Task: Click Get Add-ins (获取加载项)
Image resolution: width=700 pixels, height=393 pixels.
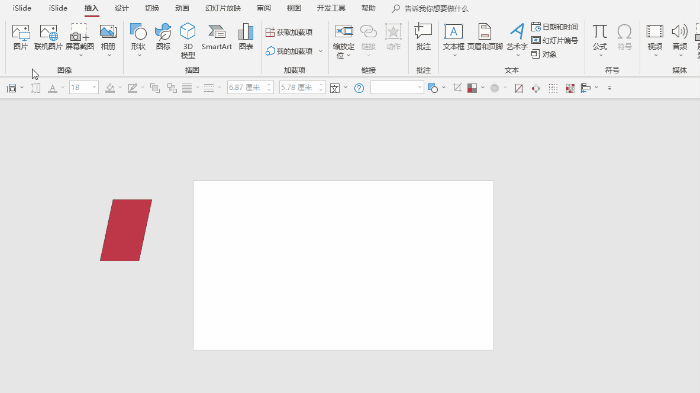Action: (x=289, y=33)
